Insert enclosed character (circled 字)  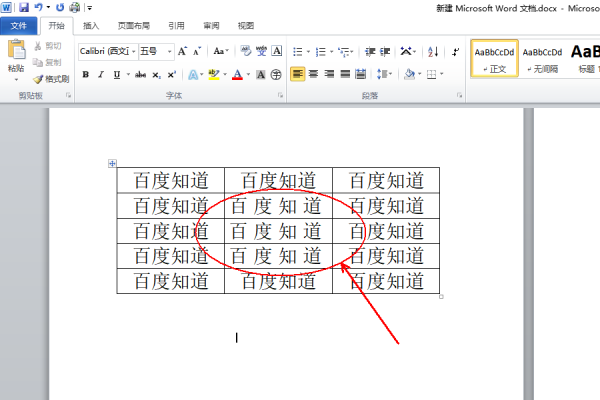276,75
